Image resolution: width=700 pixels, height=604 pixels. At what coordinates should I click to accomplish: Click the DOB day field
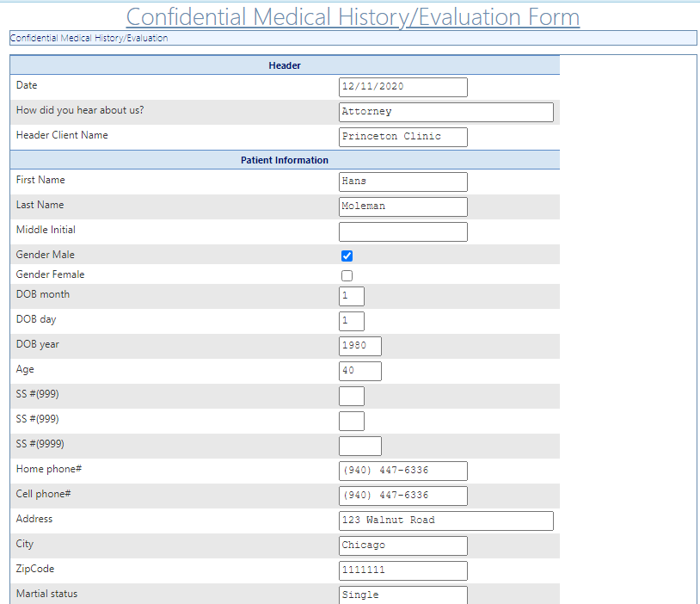click(351, 320)
